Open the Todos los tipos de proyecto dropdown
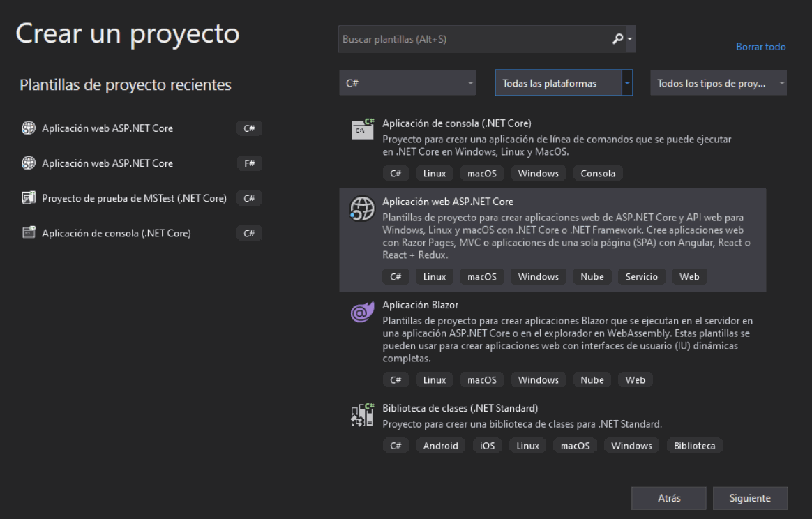The height and width of the screenshot is (519, 812). [719, 83]
